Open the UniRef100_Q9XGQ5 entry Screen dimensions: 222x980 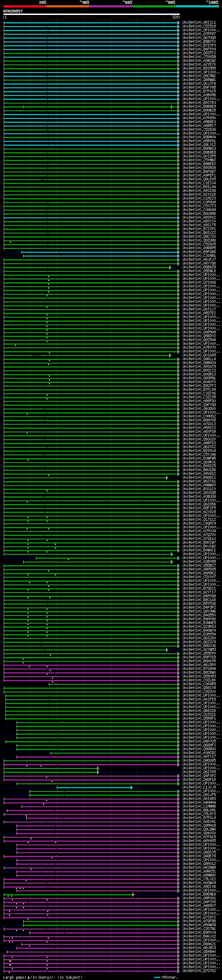(x=199, y=493)
